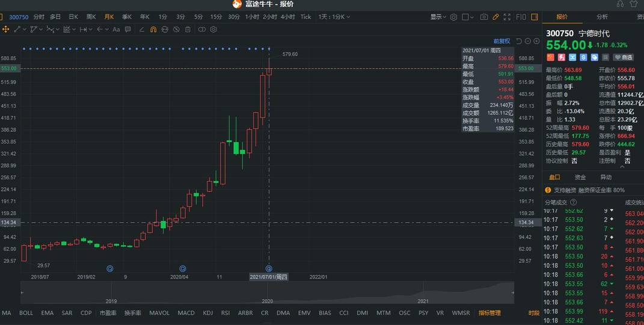Click the coin icon beside 支持融资
Screen dimensions: 644x325
(547, 190)
